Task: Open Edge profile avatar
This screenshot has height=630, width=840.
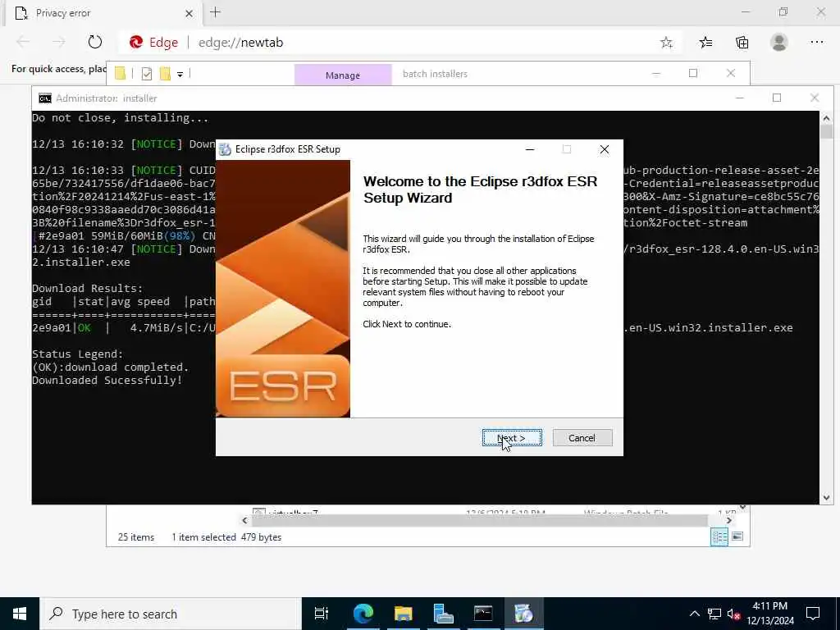Action: [x=779, y=43]
